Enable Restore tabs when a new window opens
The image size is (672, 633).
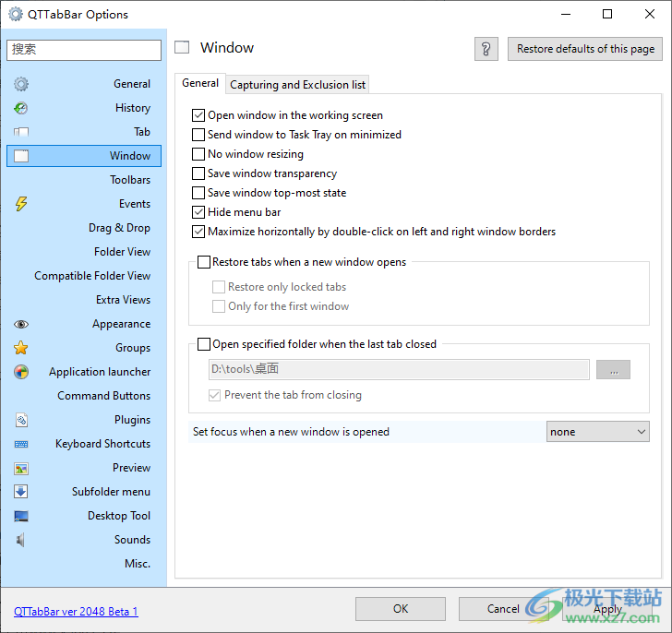pos(204,262)
